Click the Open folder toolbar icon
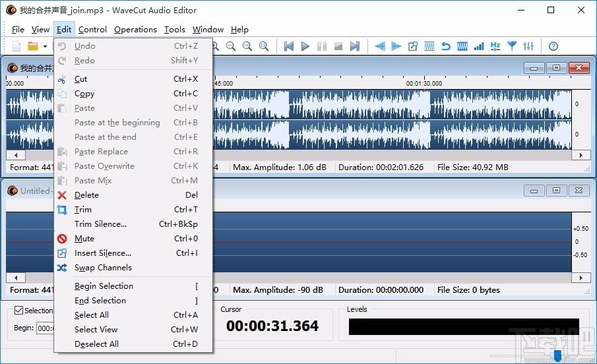 pyautogui.click(x=33, y=46)
